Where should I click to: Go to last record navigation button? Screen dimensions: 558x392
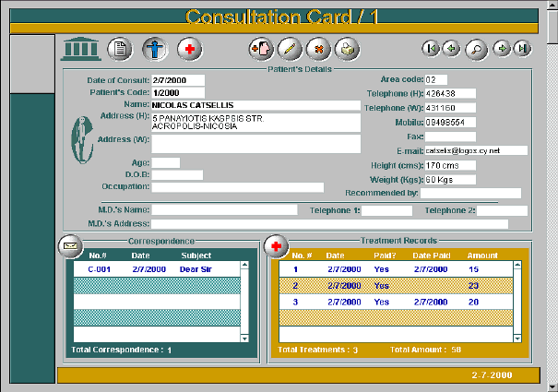point(522,48)
